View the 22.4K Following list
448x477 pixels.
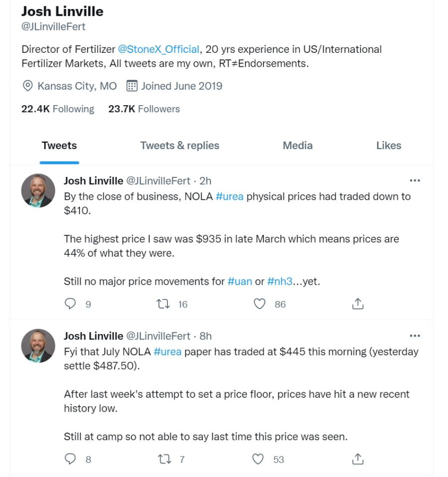pos(57,109)
